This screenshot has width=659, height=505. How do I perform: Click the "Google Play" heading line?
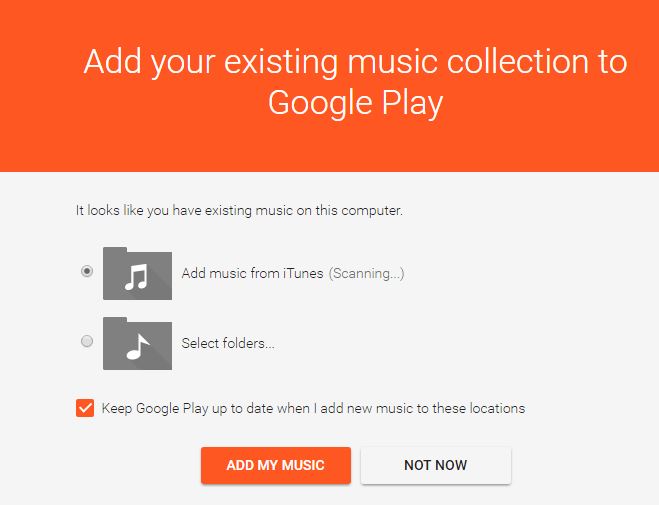pyautogui.click(x=355, y=103)
